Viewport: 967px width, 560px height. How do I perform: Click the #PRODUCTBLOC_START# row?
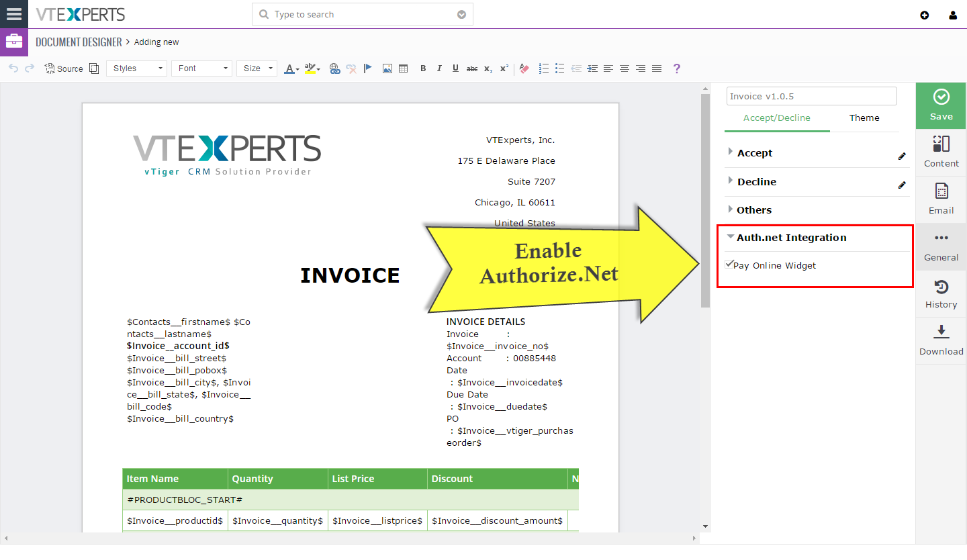point(351,500)
